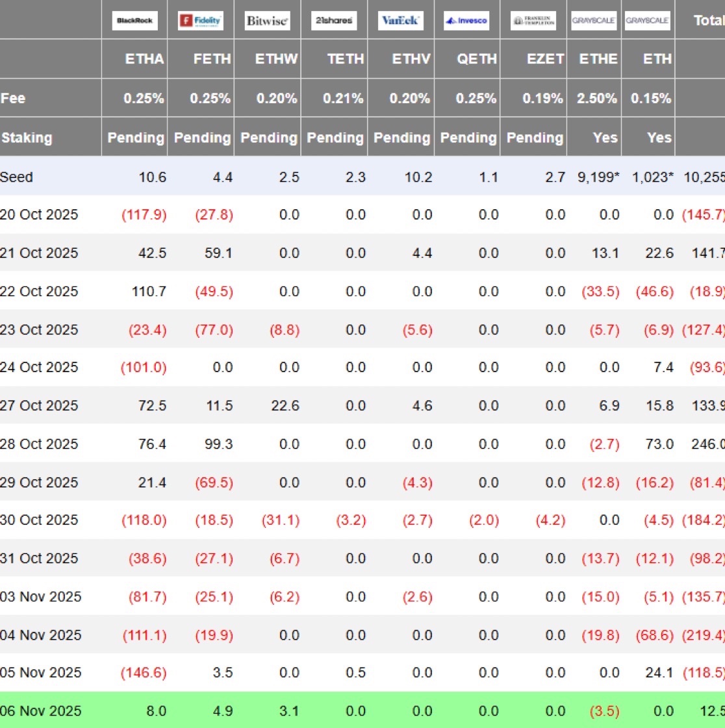Viewport: 725px width, 728px height.
Task: Select the TETH ticker header
Action: coord(345,59)
